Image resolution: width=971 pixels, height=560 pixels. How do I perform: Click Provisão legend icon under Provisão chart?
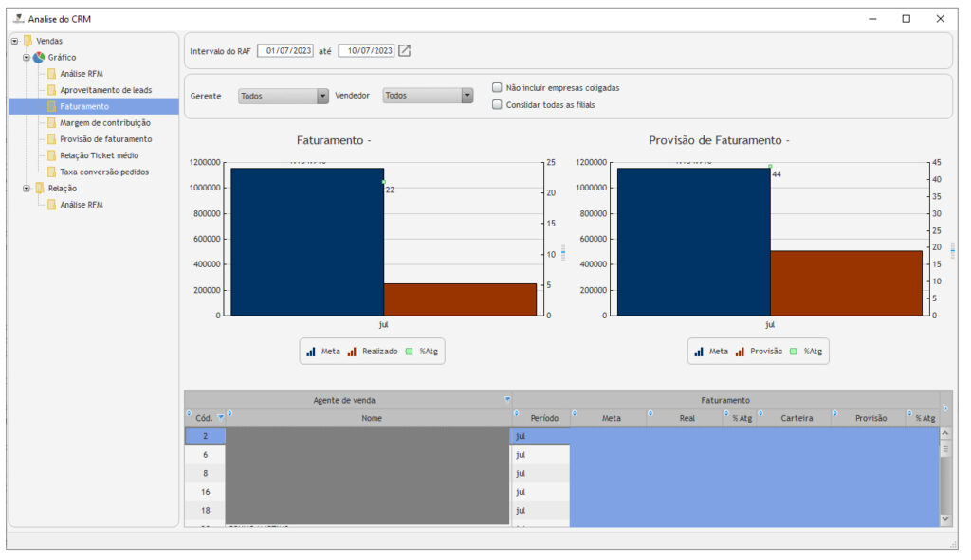pyautogui.click(x=740, y=352)
